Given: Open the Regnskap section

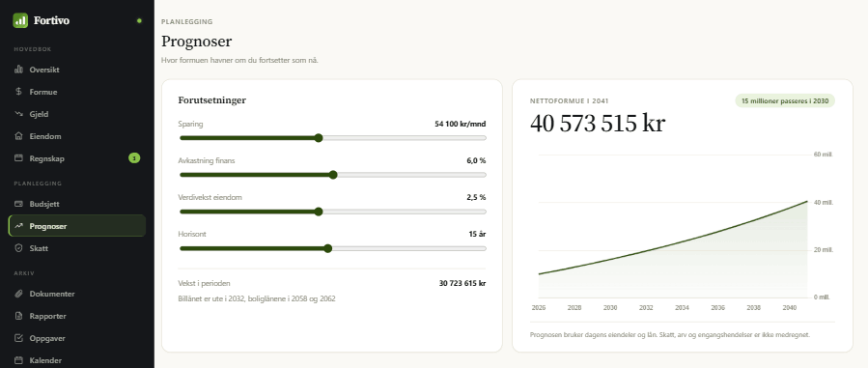Looking at the screenshot, I should (77, 158).
